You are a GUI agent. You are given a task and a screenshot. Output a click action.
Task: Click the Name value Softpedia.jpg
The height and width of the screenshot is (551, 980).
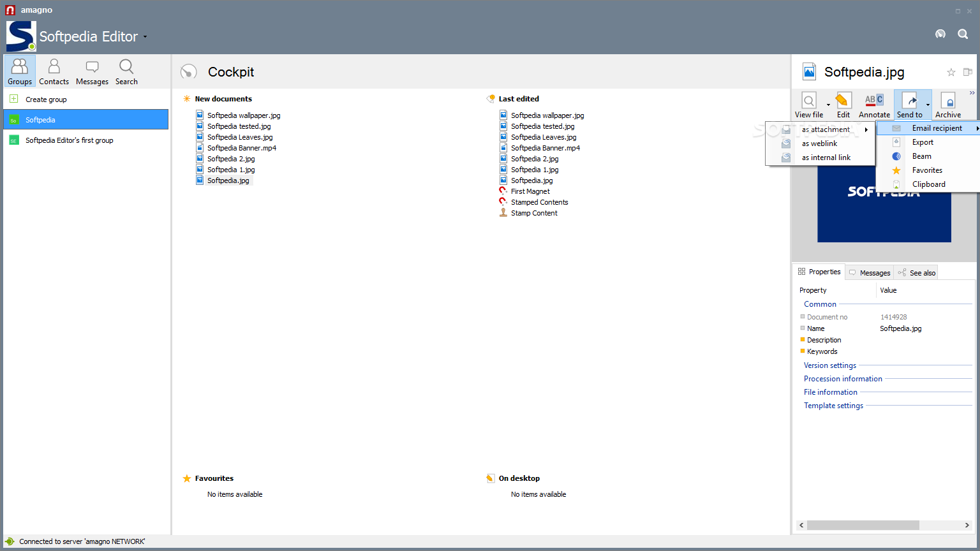point(900,328)
